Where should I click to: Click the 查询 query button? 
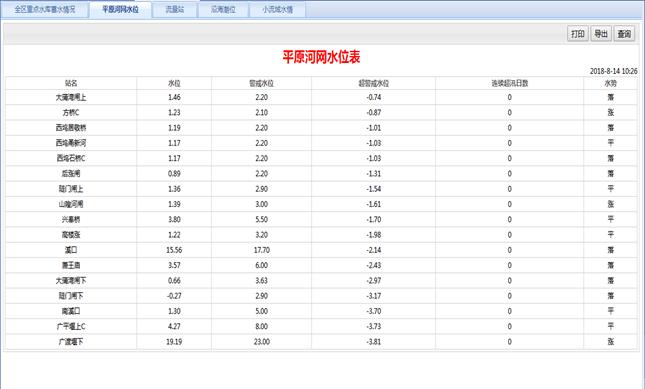click(624, 34)
